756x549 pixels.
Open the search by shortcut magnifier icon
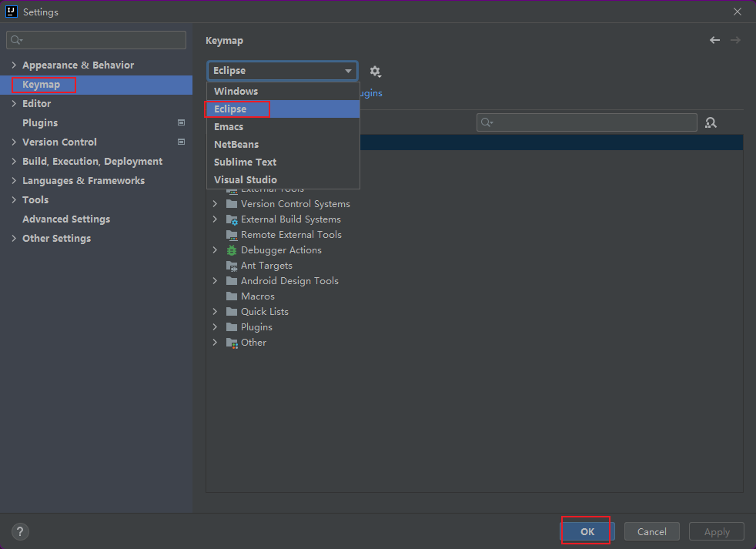pos(710,122)
